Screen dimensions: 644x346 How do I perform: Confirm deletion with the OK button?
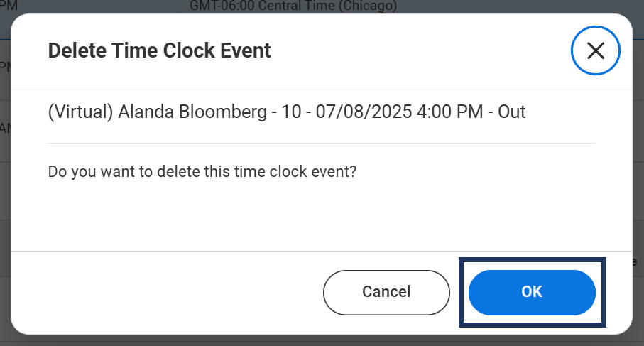(x=532, y=292)
